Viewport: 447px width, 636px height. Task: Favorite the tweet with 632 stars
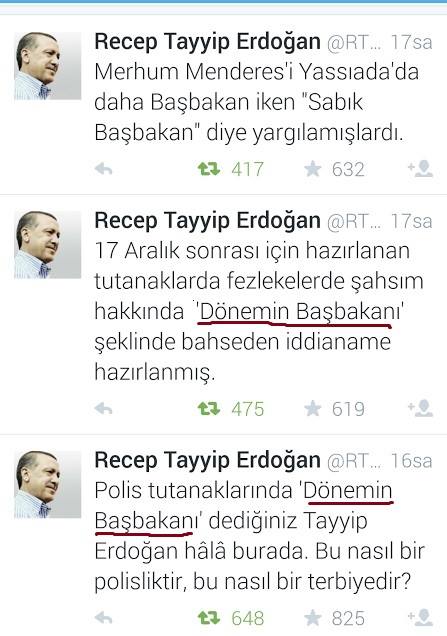(313, 169)
